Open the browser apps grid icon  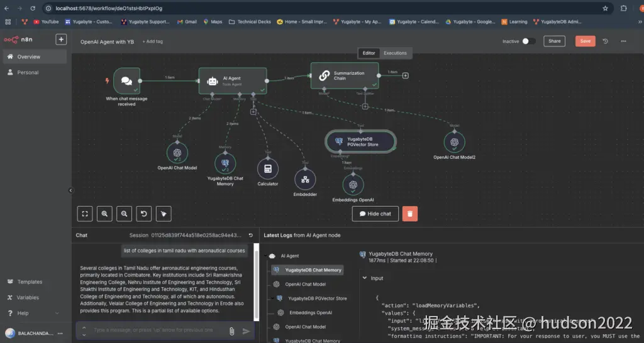[x=8, y=22]
